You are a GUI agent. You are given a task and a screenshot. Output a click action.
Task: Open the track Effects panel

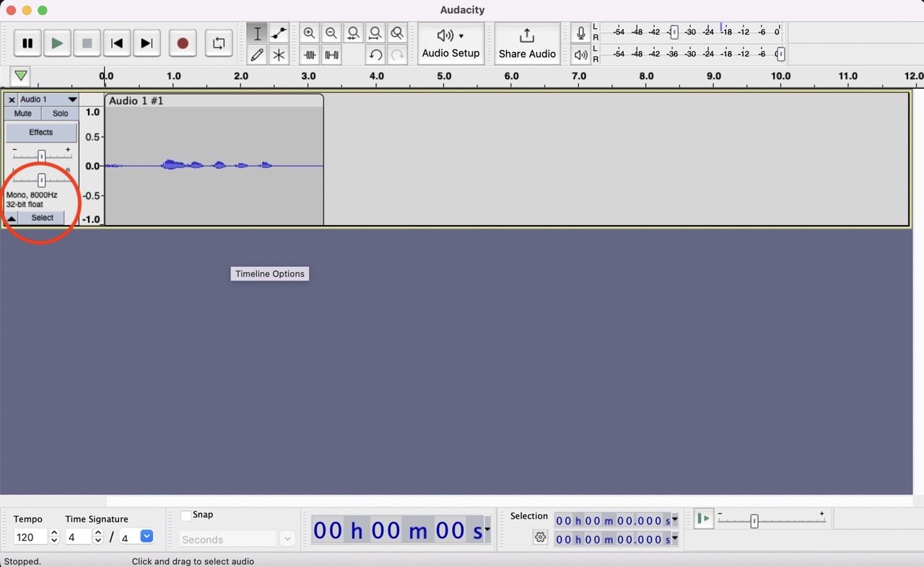(x=41, y=133)
